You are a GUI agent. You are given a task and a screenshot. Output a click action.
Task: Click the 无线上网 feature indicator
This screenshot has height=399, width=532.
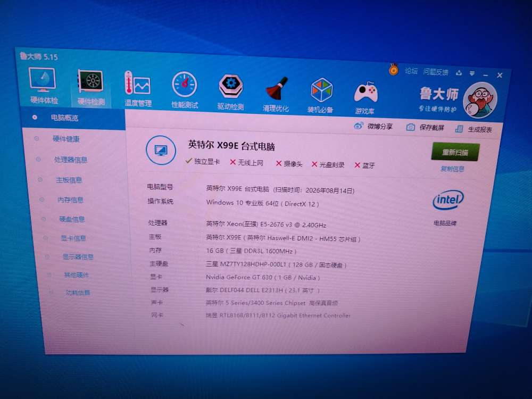(x=246, y=162)
